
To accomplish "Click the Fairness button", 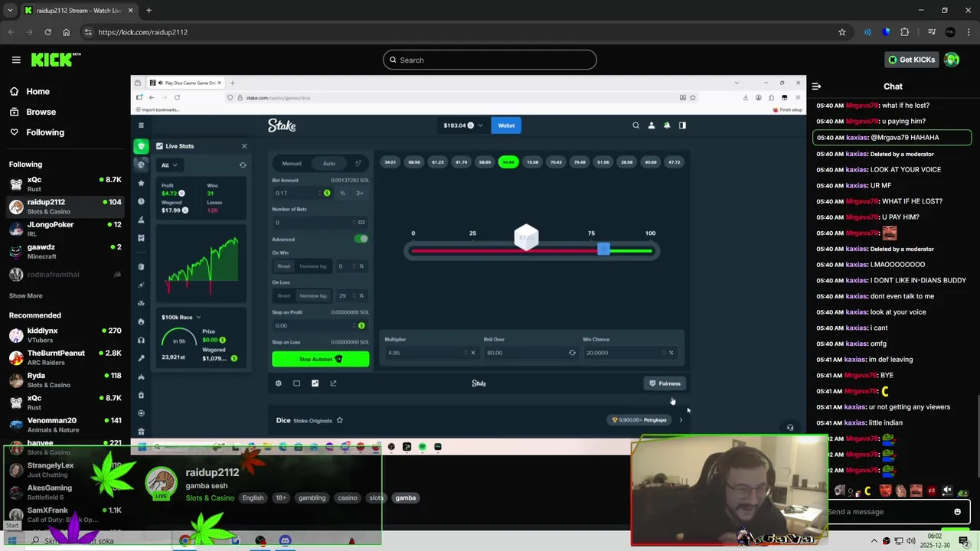I will 665,383.
